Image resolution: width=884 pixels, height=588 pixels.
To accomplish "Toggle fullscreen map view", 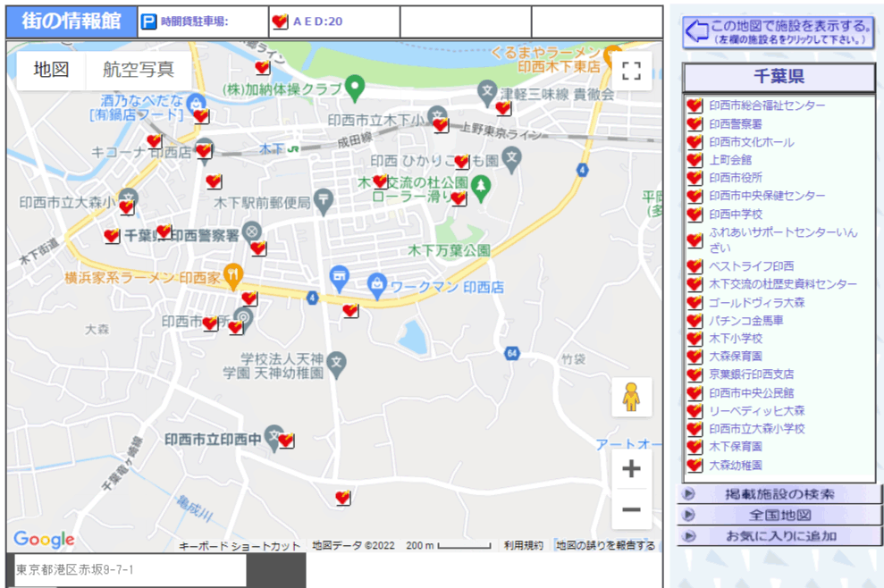I will coord(631,71).
